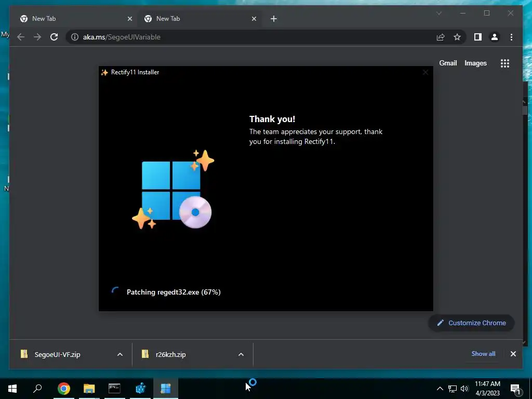Close the second New Tab
This screenshot has height=399, width=532.
[254, 19]
